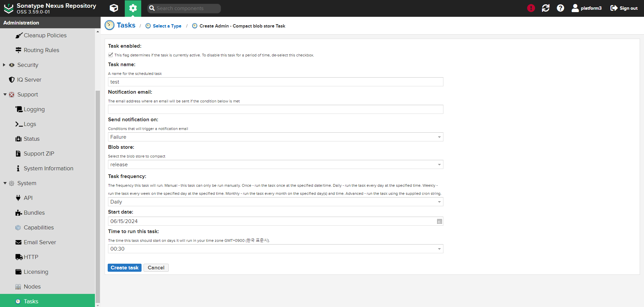This screenshot has height=307, width=644.
Task: Click the Create task button
Action: 124,268
